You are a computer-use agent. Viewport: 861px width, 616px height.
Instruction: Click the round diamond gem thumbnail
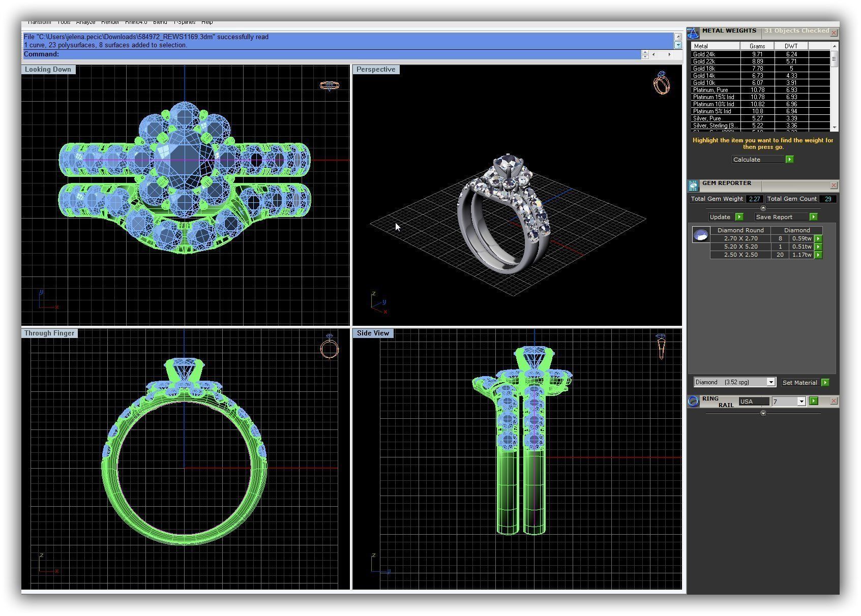(x=701, y=235)
